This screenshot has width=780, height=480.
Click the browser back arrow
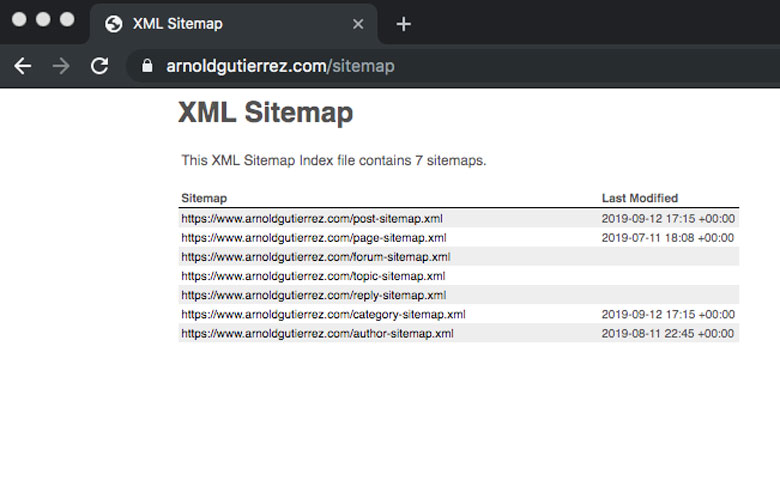coord(23,66)
